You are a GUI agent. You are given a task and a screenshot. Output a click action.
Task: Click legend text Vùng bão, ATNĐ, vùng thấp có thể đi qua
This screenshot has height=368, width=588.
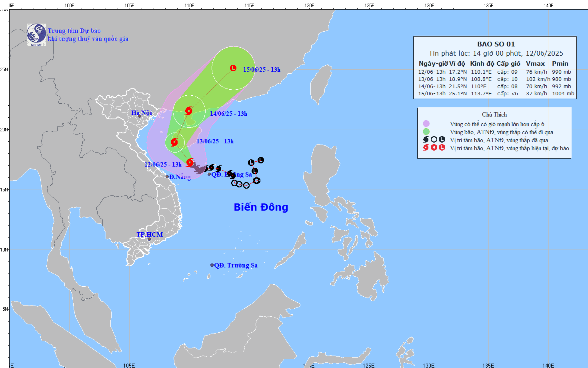pos(502,132)
